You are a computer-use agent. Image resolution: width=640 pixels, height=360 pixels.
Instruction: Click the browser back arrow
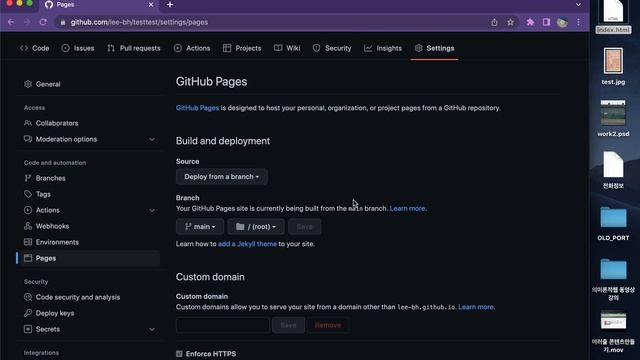[11, 22]
